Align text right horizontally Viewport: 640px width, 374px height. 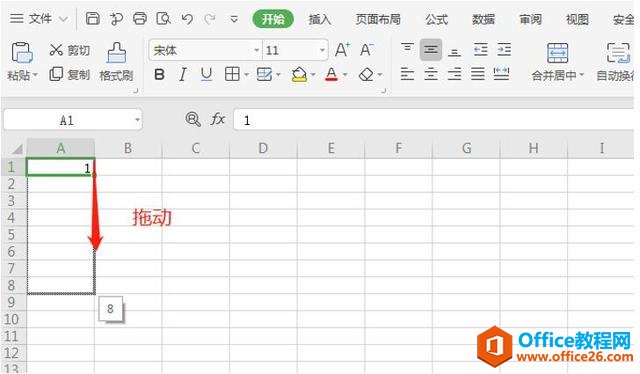[454, 74]
